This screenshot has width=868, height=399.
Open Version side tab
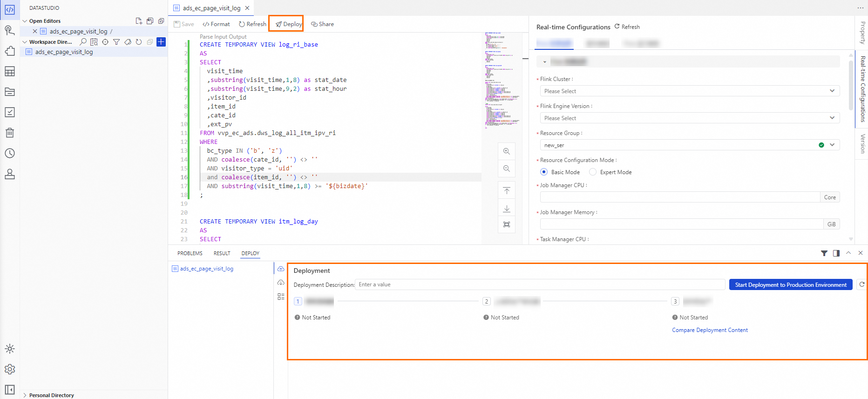pos(862,144)
